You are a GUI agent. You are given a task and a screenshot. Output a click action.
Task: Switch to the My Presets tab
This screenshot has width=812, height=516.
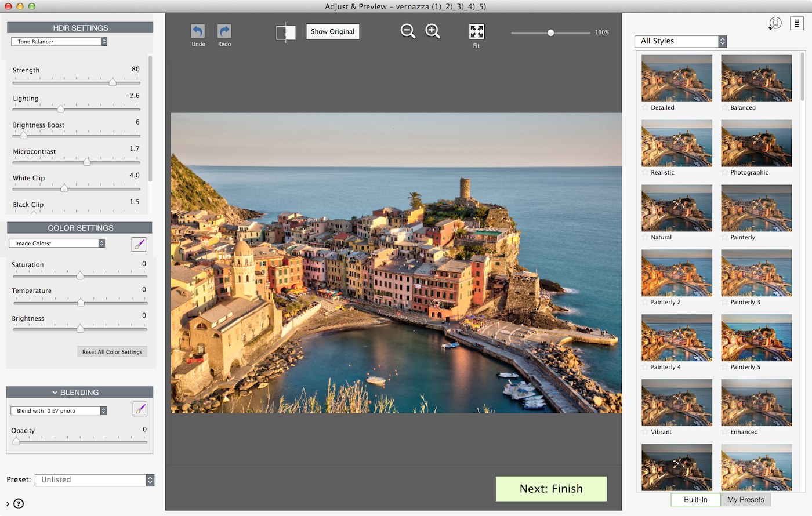745,499
